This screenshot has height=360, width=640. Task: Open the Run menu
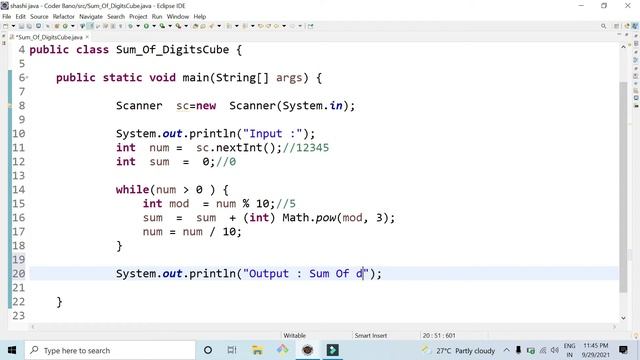(157, 17)
